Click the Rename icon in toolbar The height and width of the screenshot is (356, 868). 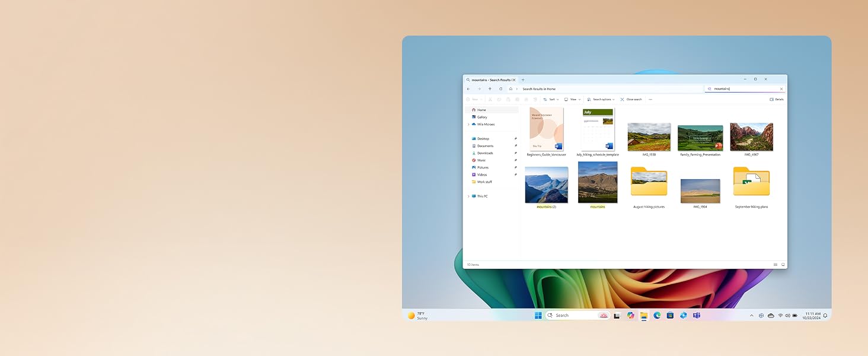[x=517, y=99]
